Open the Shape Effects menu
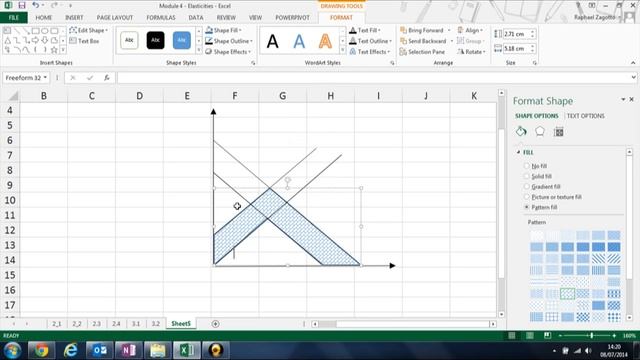Viewport: 640px width, 360px height. click(228, 52)
